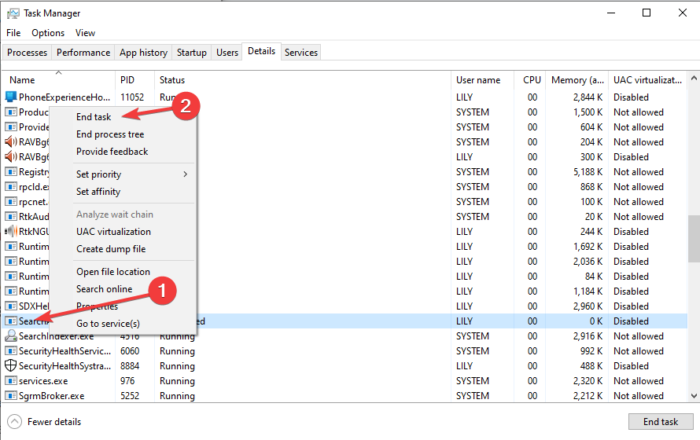Click the SecurityHealthService process icon
The image size is (700, 440).
click(x=11, y=351)
